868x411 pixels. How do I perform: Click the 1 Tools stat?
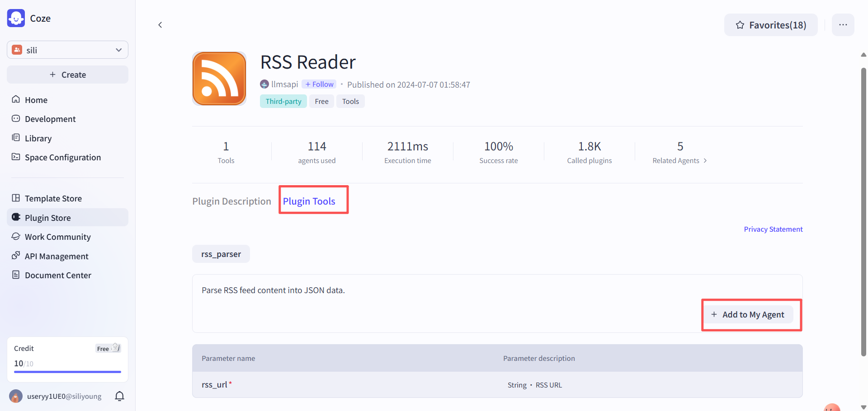[226, 153]
